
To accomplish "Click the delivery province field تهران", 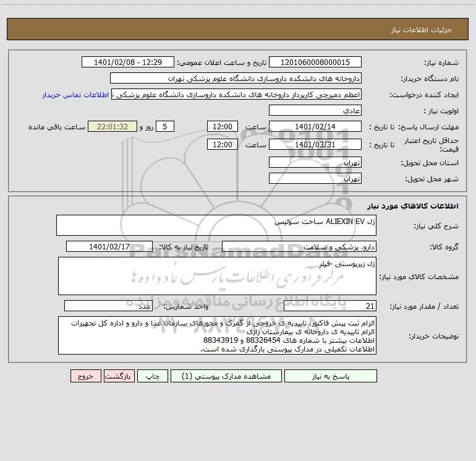I will [x=315, y=163].
